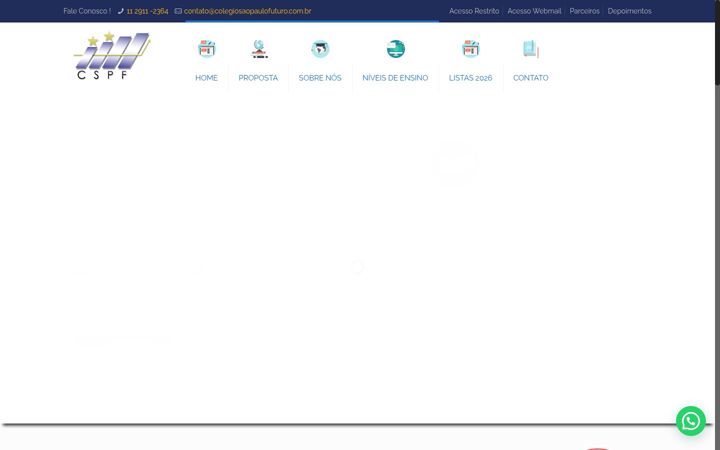Click the monitor icon above NÍVEIS DE ENSINO
The height and width of the screenshot is (450, 720).
pos(395,49)
